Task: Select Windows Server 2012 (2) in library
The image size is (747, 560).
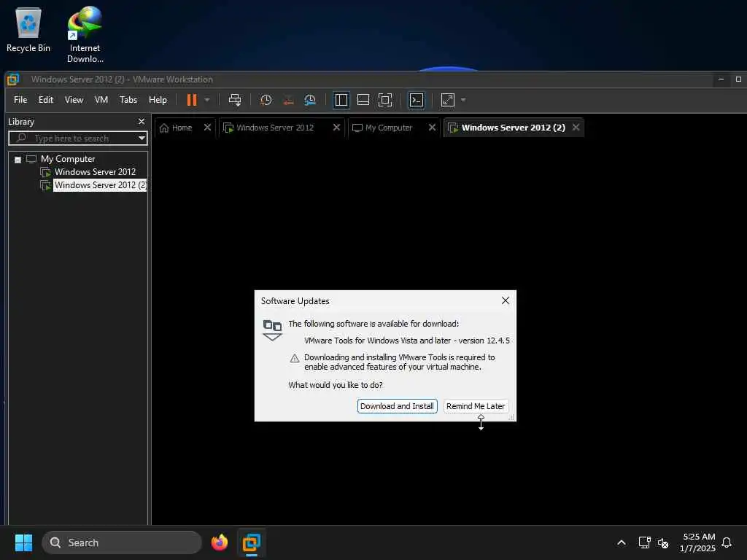Action: pos(101,185)
